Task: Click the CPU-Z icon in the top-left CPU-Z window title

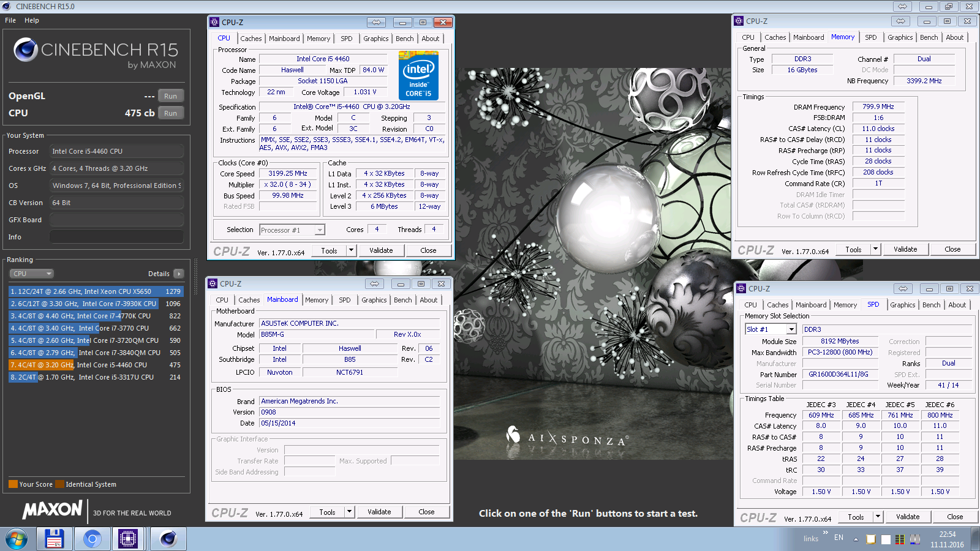Action: click(214, 22)
